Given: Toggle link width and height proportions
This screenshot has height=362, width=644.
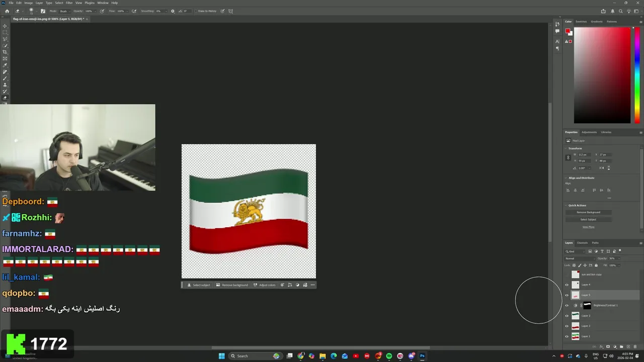Looking at the screenshot, I should click(568, 157).
